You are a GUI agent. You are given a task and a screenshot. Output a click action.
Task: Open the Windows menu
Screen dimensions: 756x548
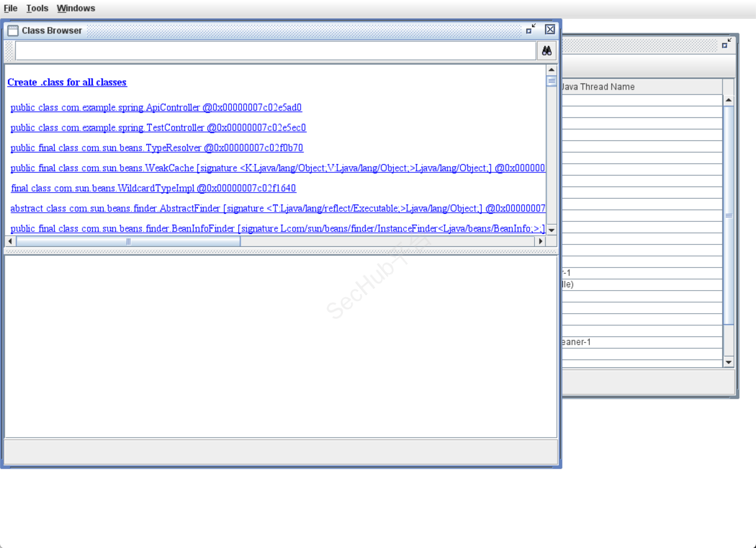point(76,8)
